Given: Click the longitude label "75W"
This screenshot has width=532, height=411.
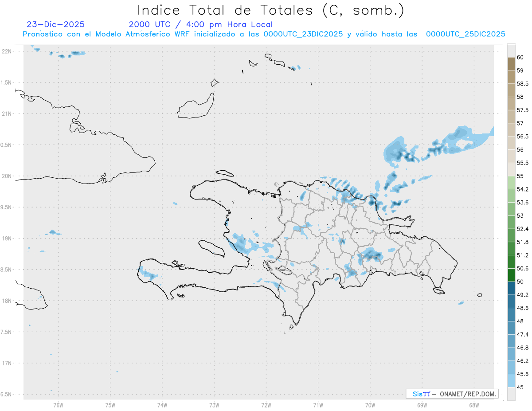Looking at the screenshot, I should pyautogui.click(x=110, y=405).
